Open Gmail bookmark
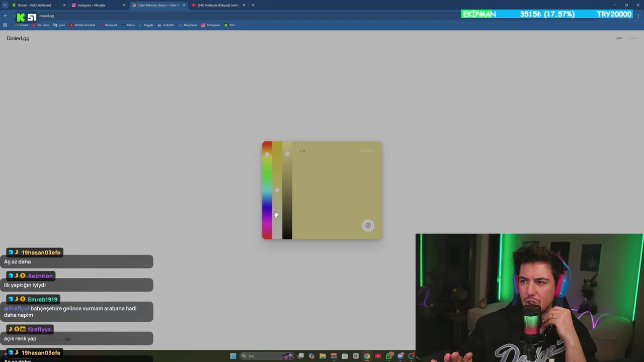Viewport: 644px width, 362px height. 22,25
